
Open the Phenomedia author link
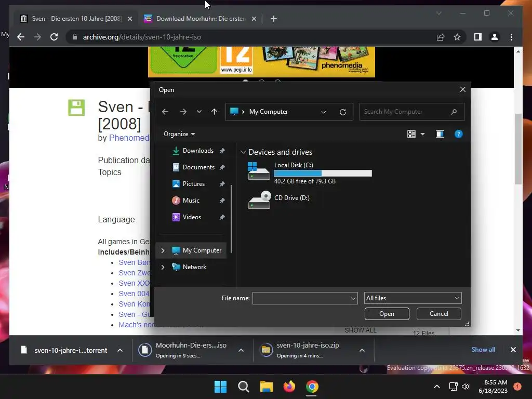coord(129,138)
